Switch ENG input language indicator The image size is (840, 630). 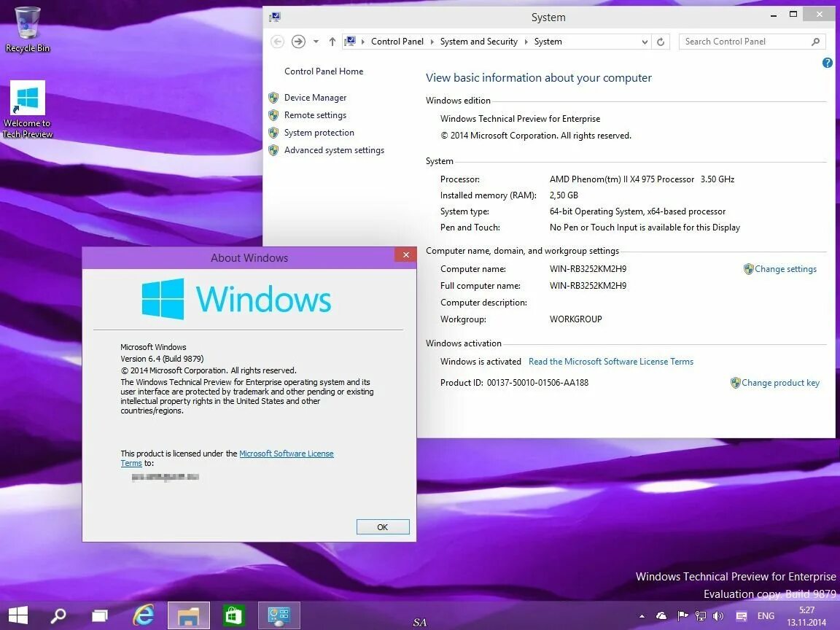[766, 616]
